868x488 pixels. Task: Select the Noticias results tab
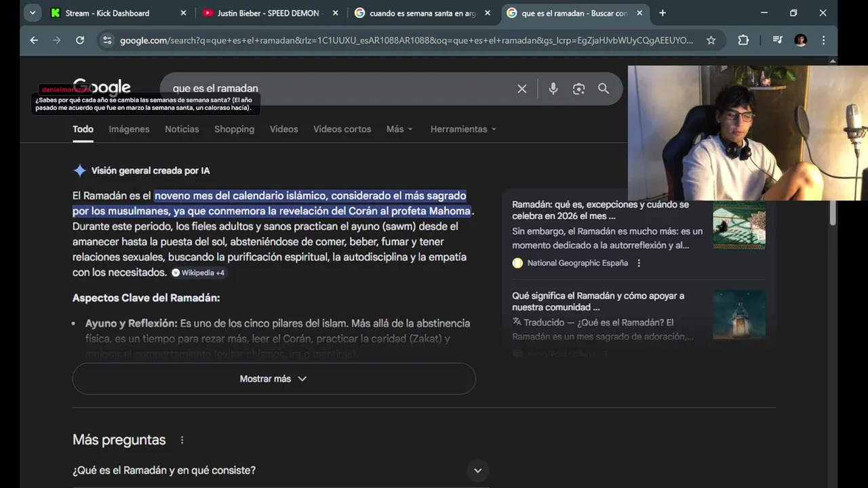point(182,129)
